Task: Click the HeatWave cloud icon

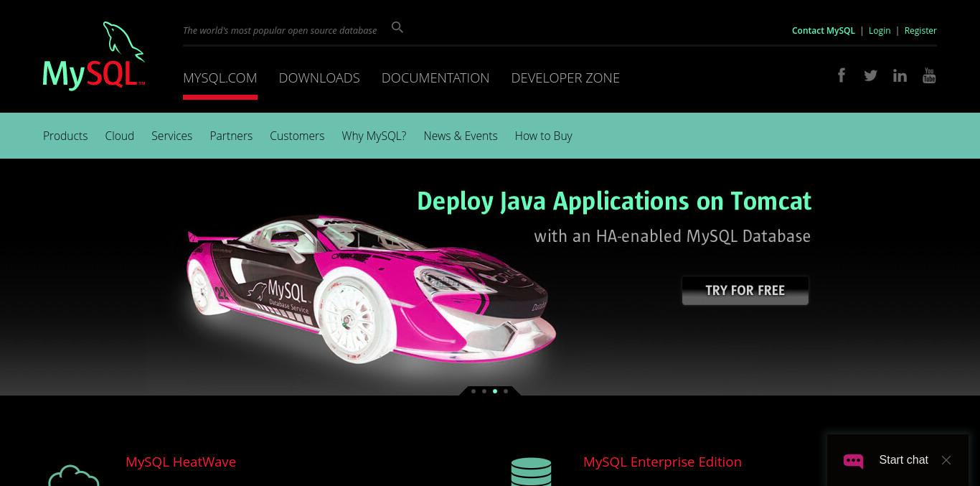Action: 74,475
